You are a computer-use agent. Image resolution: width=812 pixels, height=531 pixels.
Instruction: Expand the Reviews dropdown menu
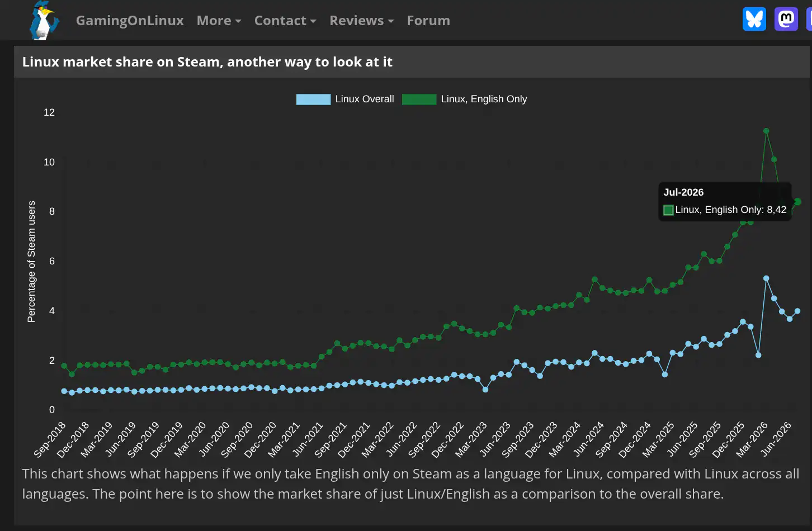(362, 21)
